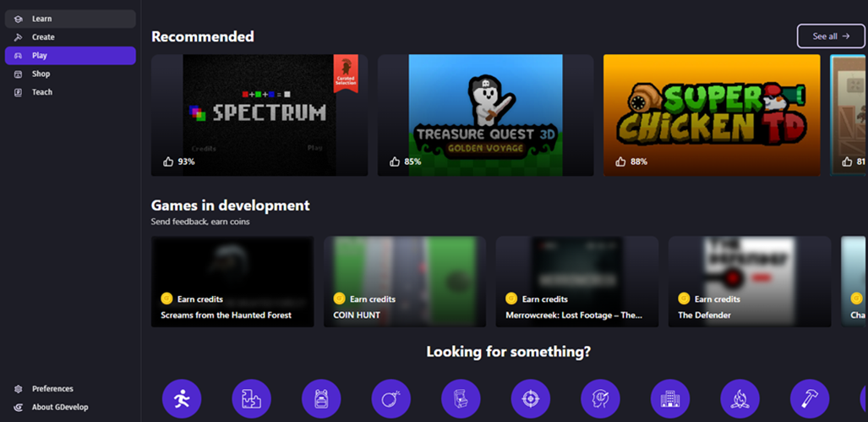Open Preferences in the sidebar

click(x=52, y=389)
